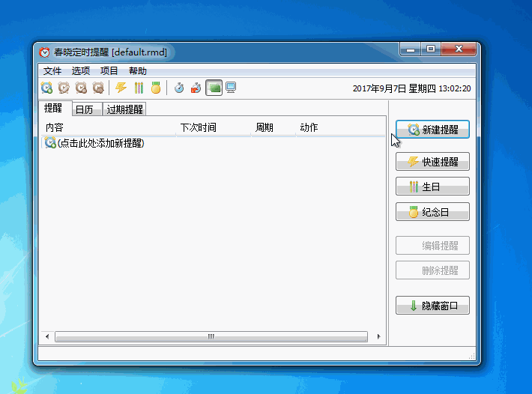
Task: Click the stopwatch toolbar icon
Action: click(179, 88)
